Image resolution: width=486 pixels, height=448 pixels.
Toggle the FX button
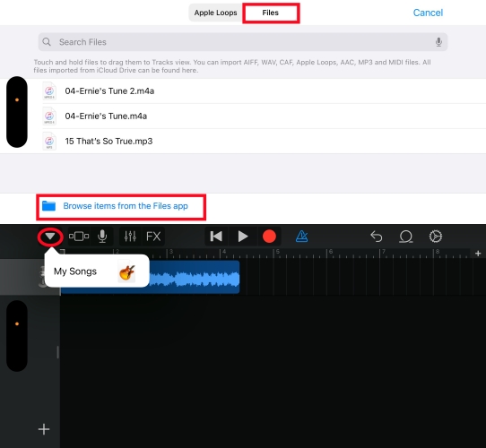153,237
